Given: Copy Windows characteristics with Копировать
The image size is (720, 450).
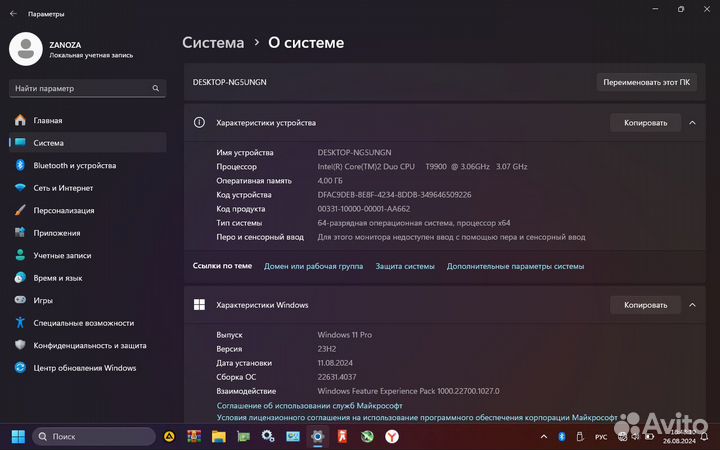Looking at the screenshot, I should tap(645, 305).
